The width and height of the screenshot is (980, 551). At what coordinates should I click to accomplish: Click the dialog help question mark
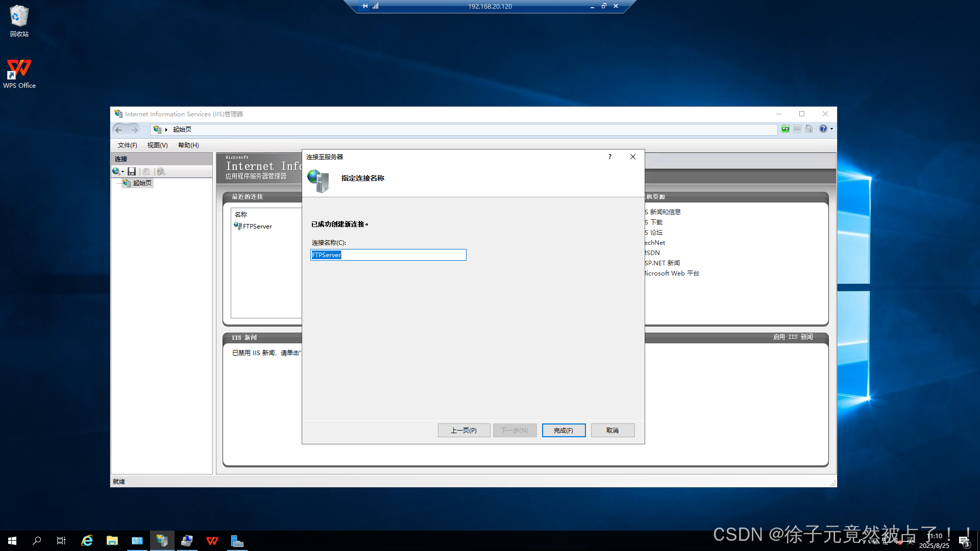point(610,157)
